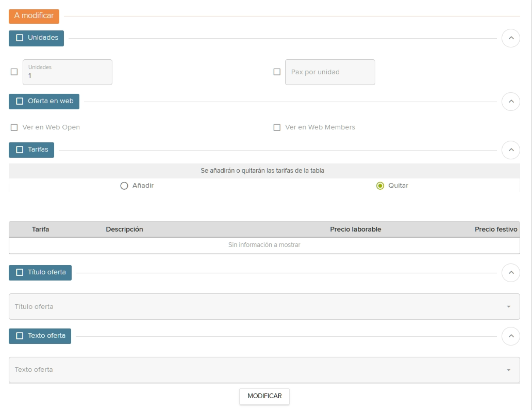532x410 pixels.
Task: Click the A modificar orange label
Action: [x=34, y=16]
